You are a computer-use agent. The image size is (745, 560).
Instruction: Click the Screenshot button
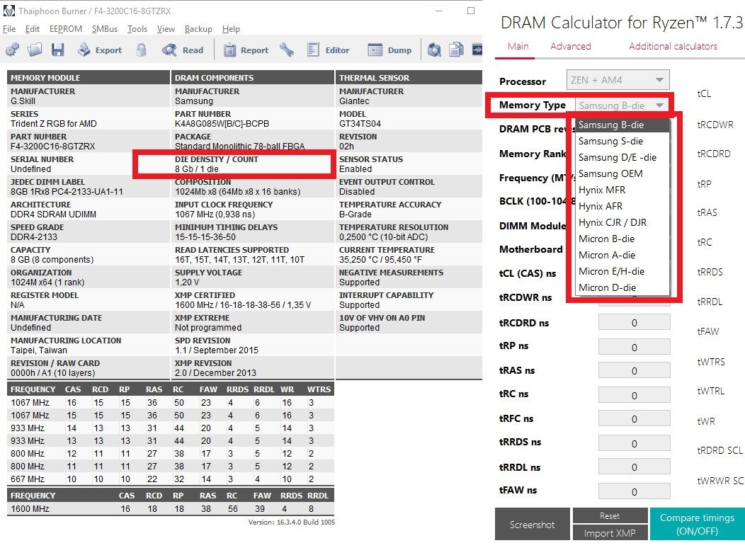coord(532,524)
